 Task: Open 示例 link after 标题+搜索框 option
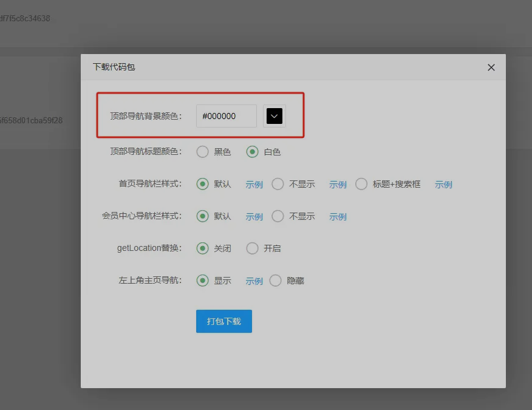(443, 185)
